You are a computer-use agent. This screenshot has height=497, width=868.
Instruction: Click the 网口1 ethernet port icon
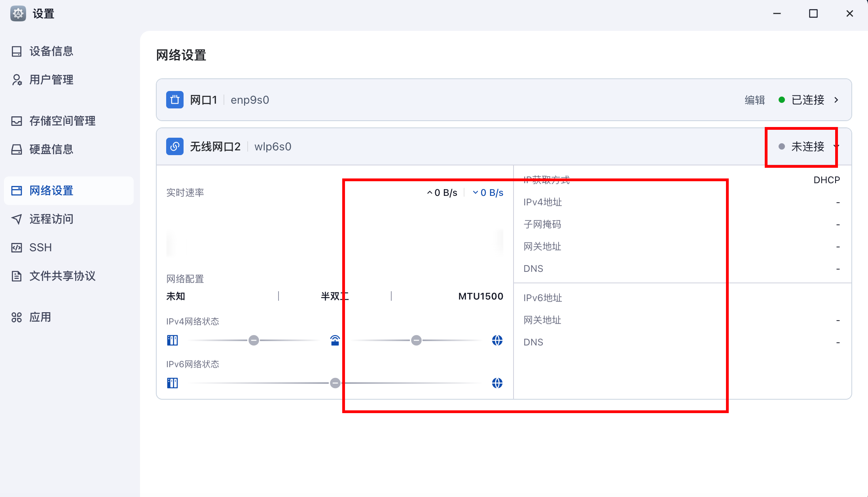tap(174, 100)
